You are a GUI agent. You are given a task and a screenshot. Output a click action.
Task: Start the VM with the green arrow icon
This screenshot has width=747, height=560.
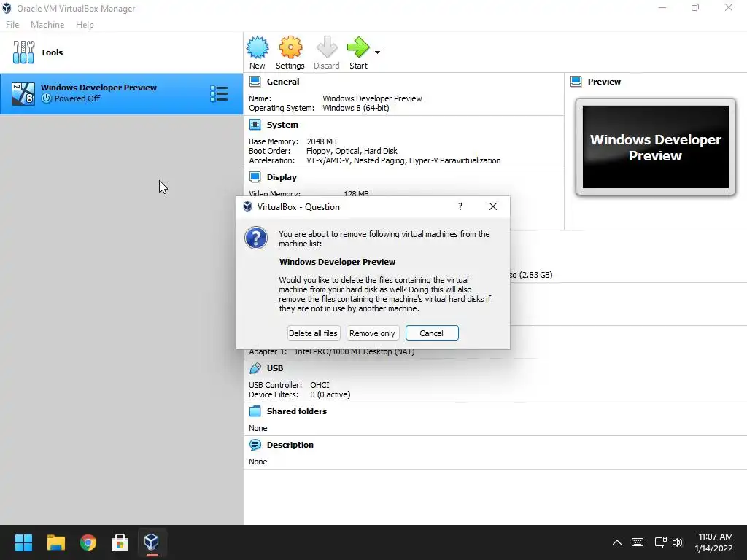(x=358, y=47)
